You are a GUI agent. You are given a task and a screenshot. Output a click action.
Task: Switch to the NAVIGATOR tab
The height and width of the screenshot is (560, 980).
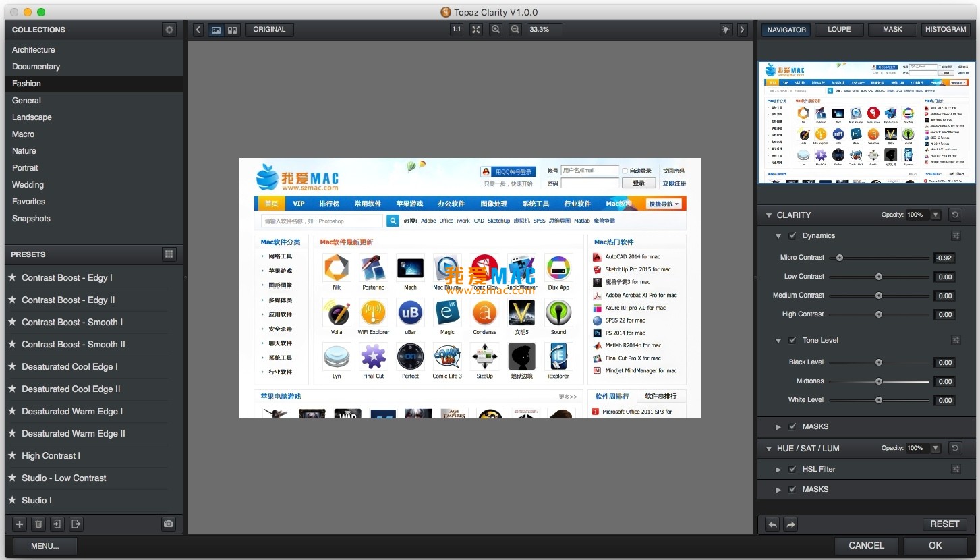coord(786,30)
